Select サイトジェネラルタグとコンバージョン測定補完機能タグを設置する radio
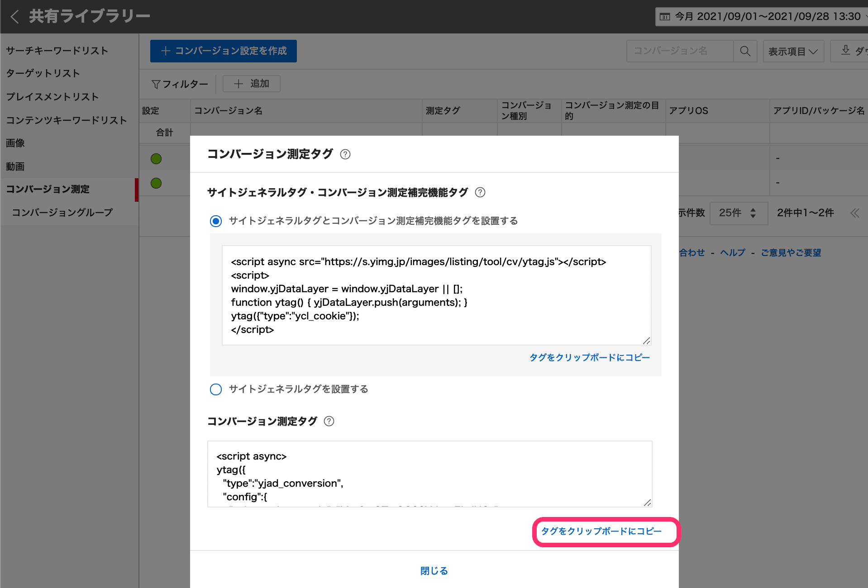868x588 pixels. [x=216, y=221]
